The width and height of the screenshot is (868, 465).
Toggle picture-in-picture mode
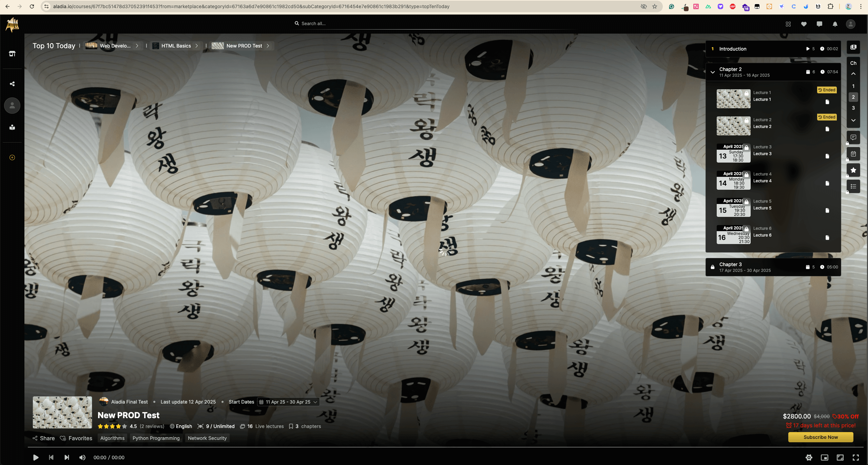(x=824, y=458)
